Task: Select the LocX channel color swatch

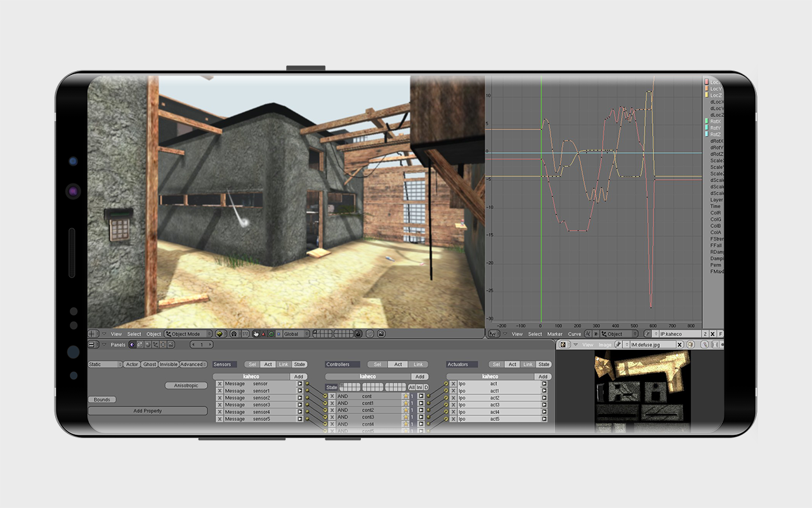Action: point(707,83)
